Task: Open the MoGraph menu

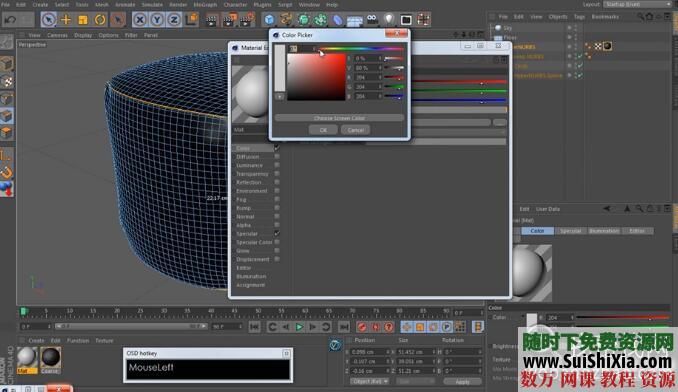Action: point(205,5)
